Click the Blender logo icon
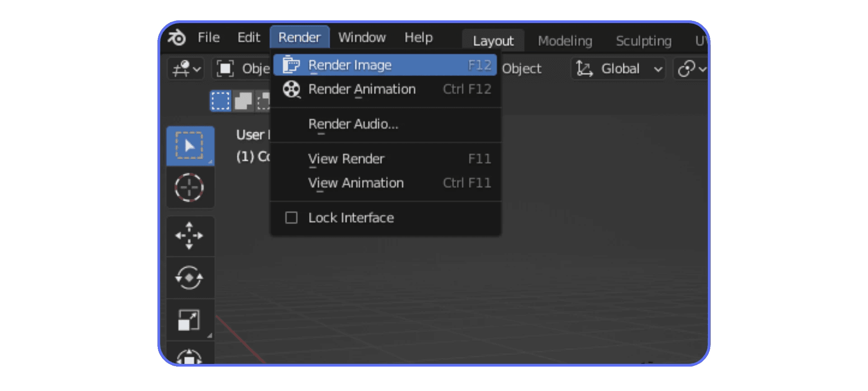 point(177,38)
